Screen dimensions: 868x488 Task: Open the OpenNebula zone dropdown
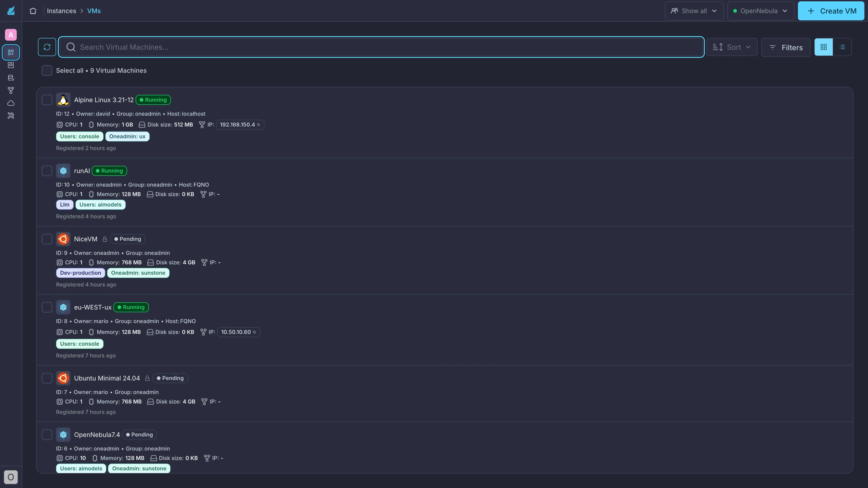[x=761, y=11]
